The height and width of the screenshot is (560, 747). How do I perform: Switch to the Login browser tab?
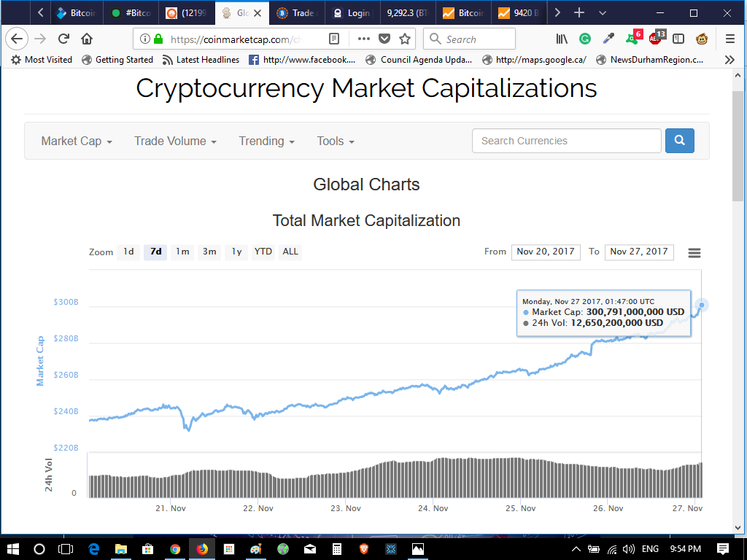[x=352, y=13]
